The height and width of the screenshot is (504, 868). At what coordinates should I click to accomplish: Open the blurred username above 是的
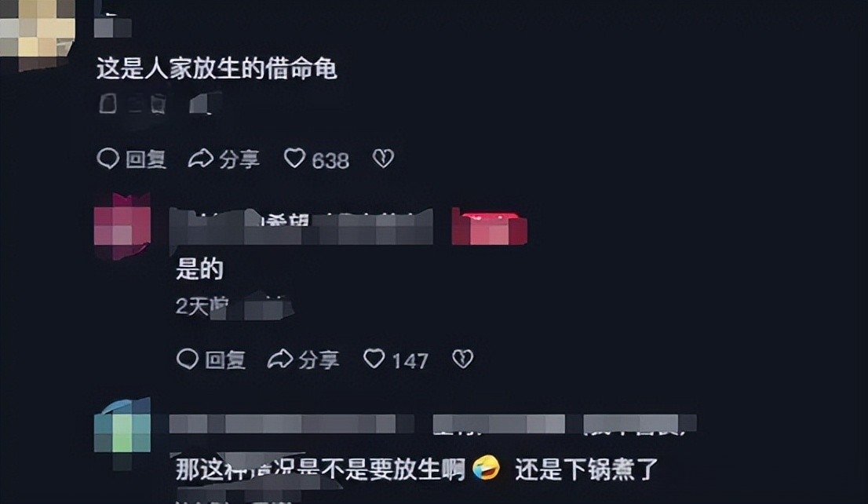pos(301,227)
